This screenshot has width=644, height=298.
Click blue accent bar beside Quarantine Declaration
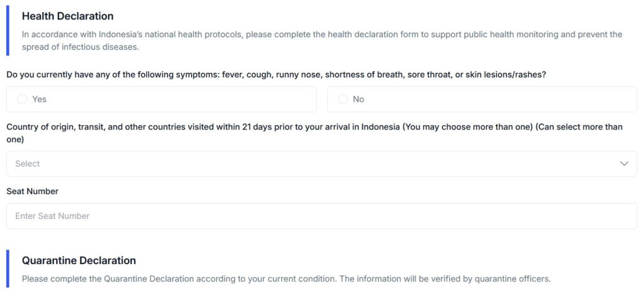pyautogui.click(x=8, y=268)
